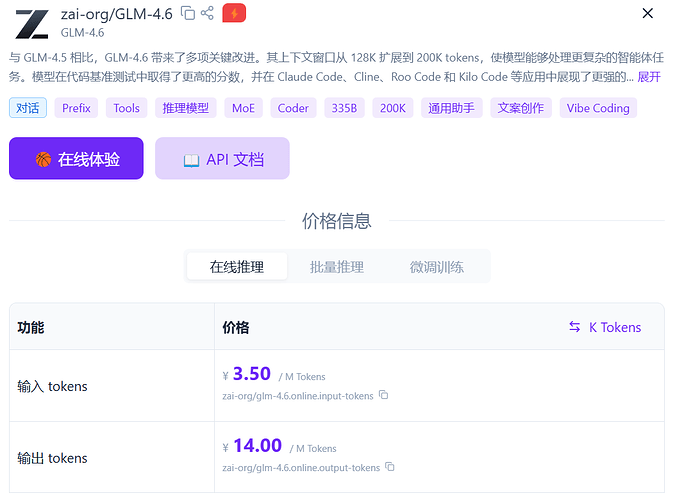Open the API 文档 documentation

coord(222,158)
